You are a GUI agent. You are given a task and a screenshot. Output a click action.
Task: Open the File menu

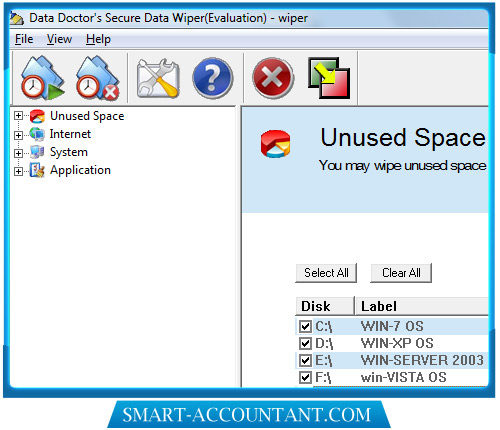[24, 39]
